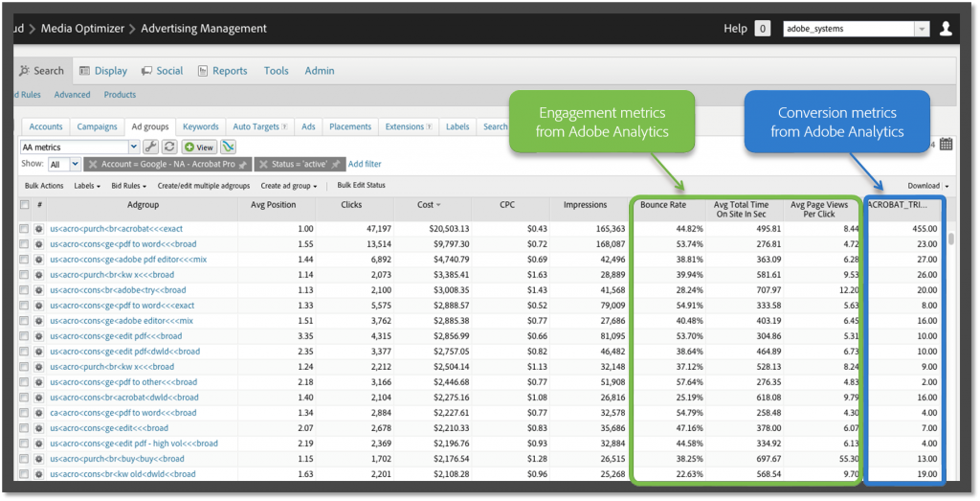Switch to the Campaigns tab

click(97, 126)
